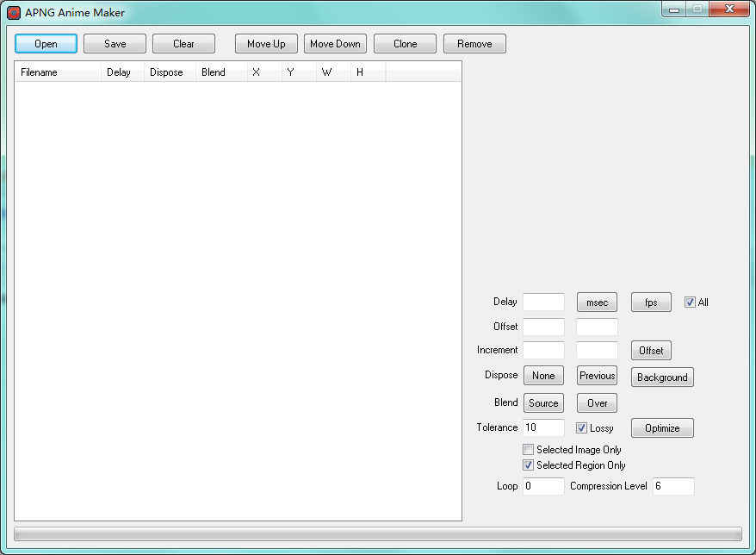756x555 pixels.
Task: Sort by the Filename column header
Action: click(58, 72)
